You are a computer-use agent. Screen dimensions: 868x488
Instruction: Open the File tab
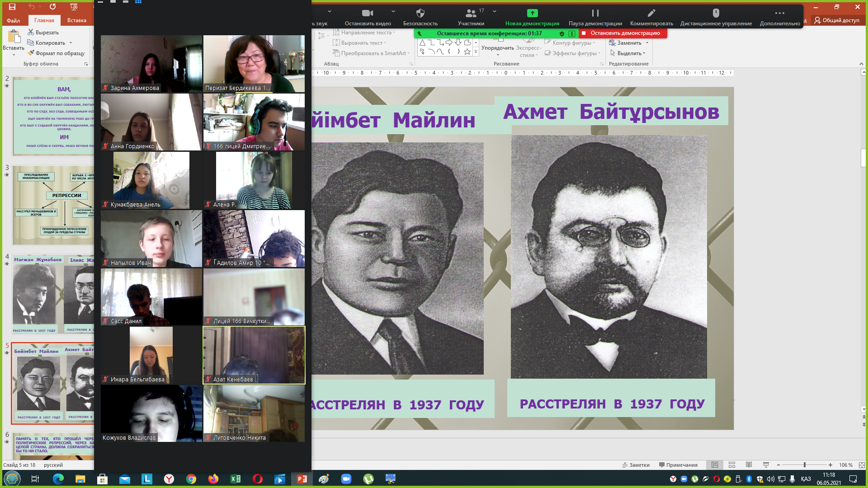(x=13, y=20)
